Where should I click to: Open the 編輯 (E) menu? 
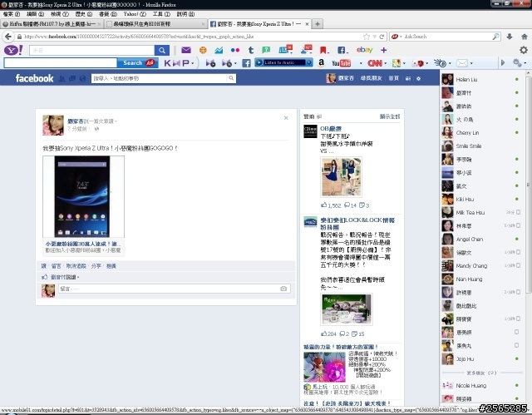pyautogui.click(x=35, y=14)
